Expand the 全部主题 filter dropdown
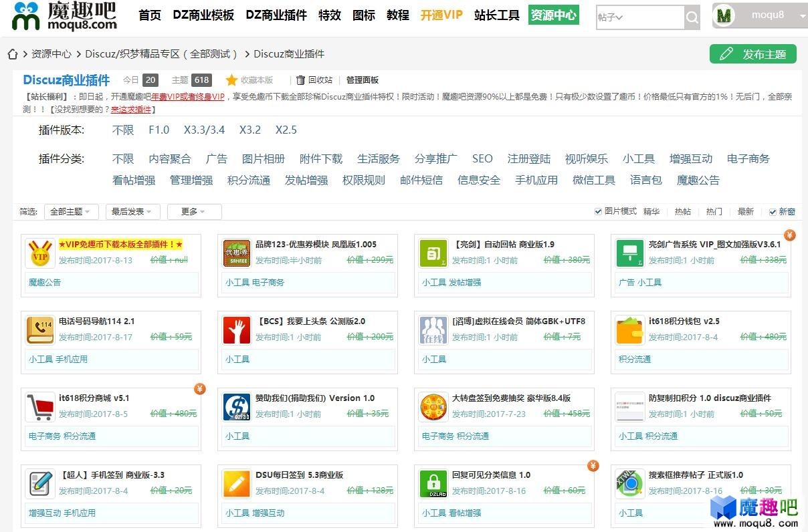The width and height of the screenshot is (808, 532). pos(72,212)
